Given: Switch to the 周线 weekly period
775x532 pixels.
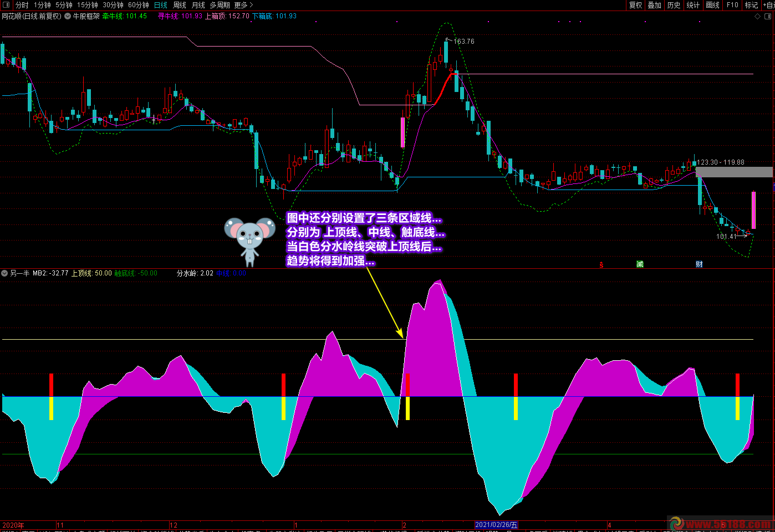Looking at the screenshot, I should click(x=180, y=5).
